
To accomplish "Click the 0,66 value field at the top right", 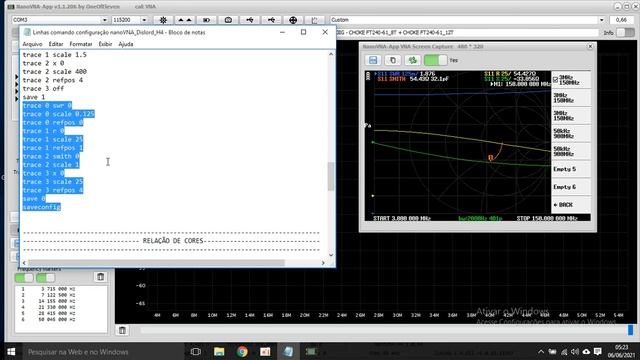I will tap(621, 20).
